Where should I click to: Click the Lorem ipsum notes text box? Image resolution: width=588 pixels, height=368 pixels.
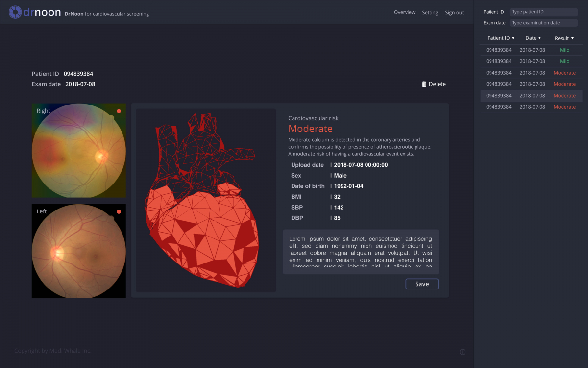(361, 252)
